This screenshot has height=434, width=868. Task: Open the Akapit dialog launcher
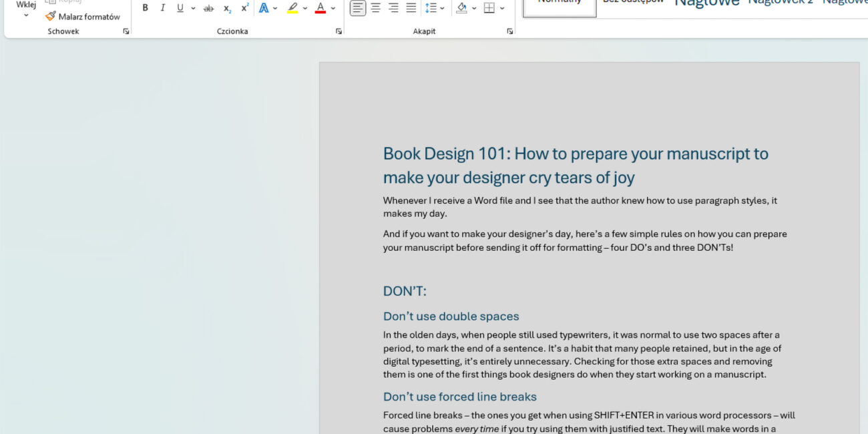[x=510, y=31]
